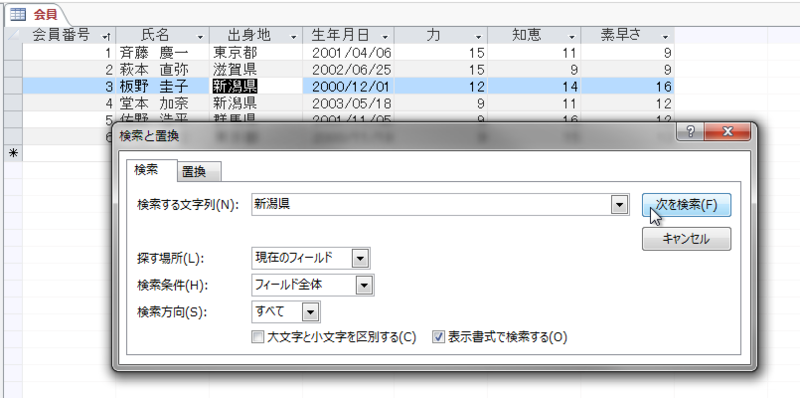Click the cell 堂本 加奈

(x=163, y=103)
